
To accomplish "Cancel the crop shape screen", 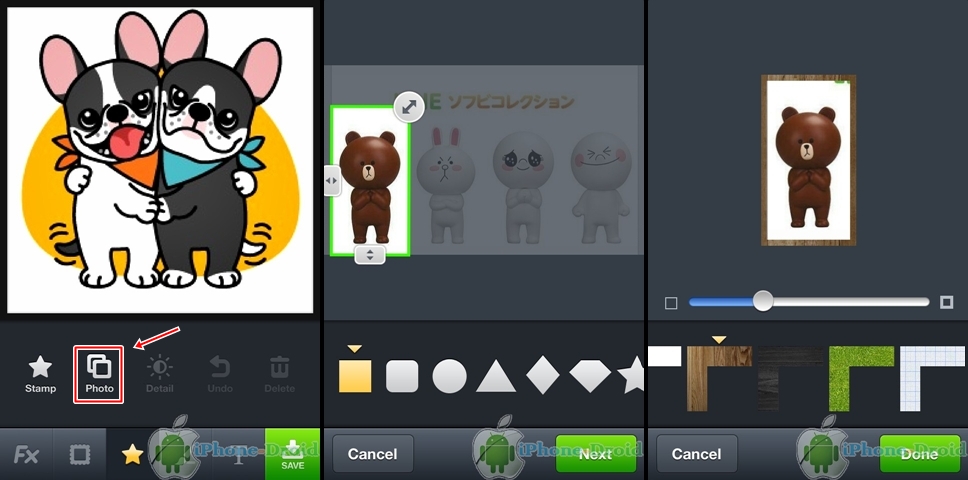I will (x=372, y=454).
